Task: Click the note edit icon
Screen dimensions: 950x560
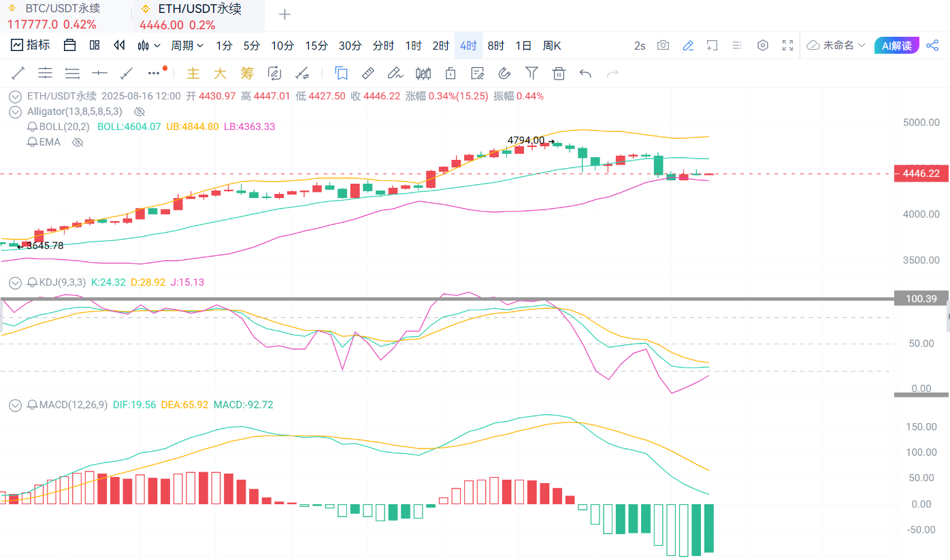Action: coord(477,73)
